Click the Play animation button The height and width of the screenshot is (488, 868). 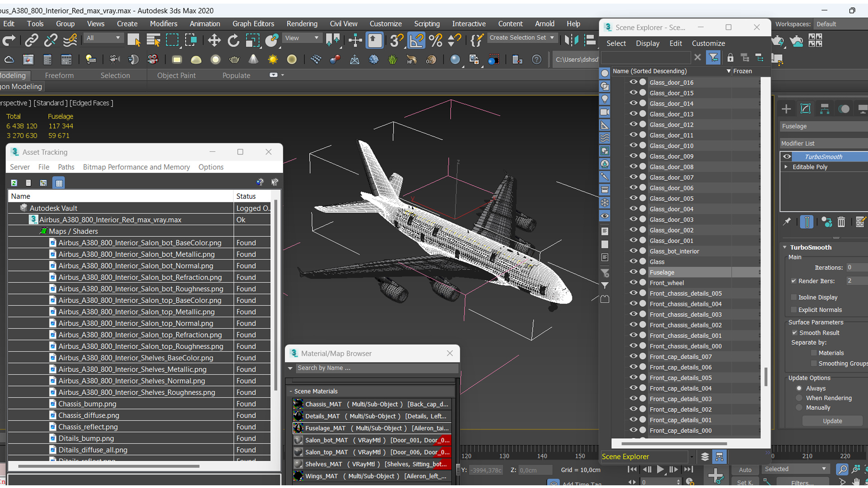pos(660,469)
